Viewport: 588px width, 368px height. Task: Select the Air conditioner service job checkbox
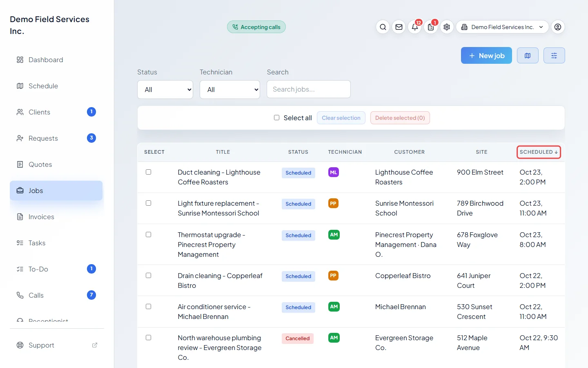[x=149, y=307]
